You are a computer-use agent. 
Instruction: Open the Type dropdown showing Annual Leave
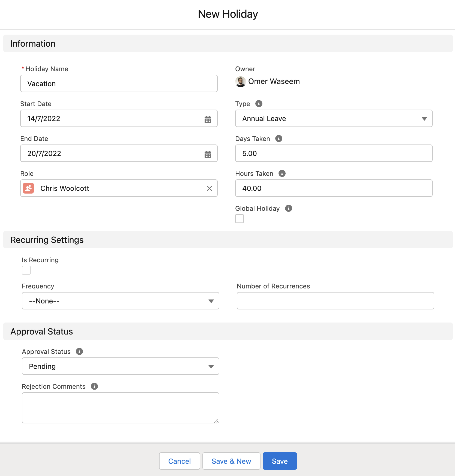click(x=333, y=119)
